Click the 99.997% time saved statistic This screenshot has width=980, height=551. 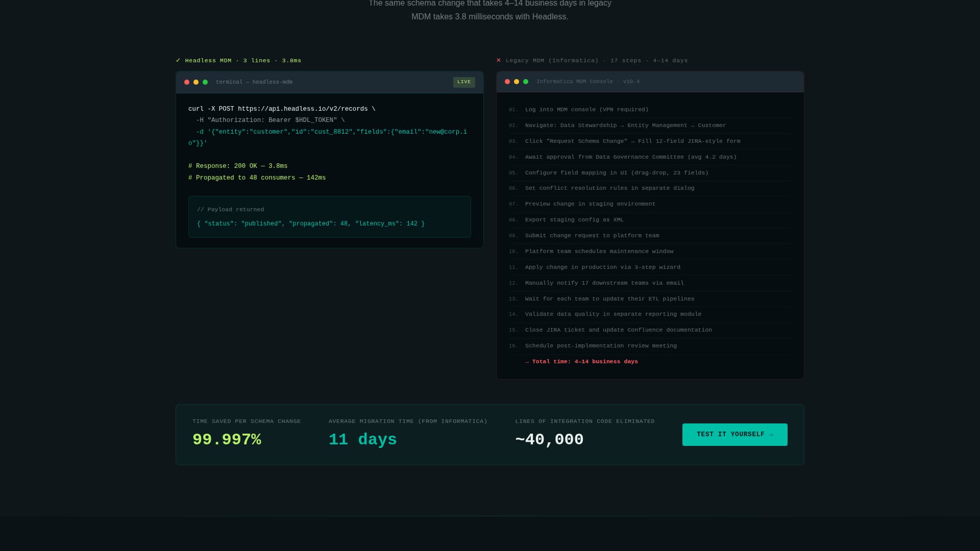[x=227, y=439]
